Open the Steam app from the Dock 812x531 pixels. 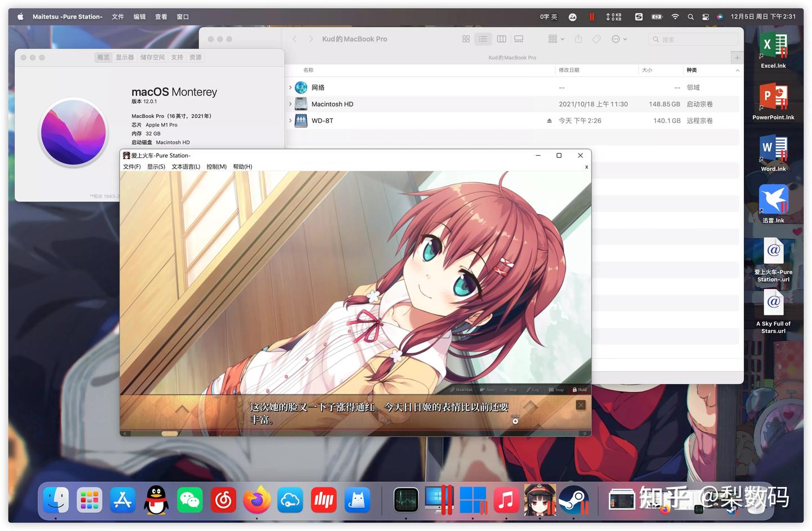[x=574, y=500]
